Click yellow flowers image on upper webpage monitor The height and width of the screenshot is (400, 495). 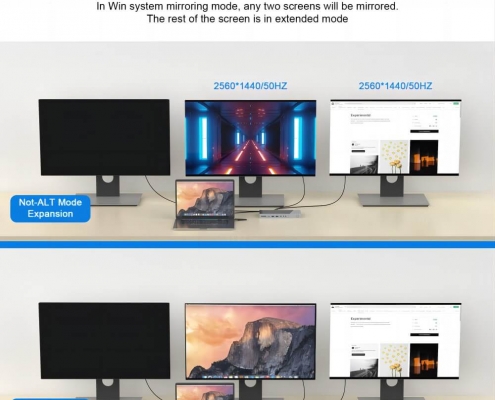tap(394, 156)
